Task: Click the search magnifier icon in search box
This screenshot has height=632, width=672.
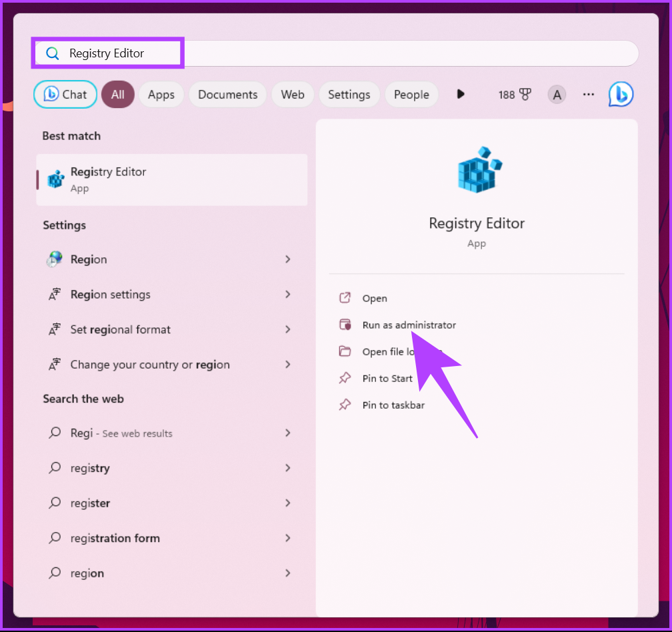Action: pos(52,53)
